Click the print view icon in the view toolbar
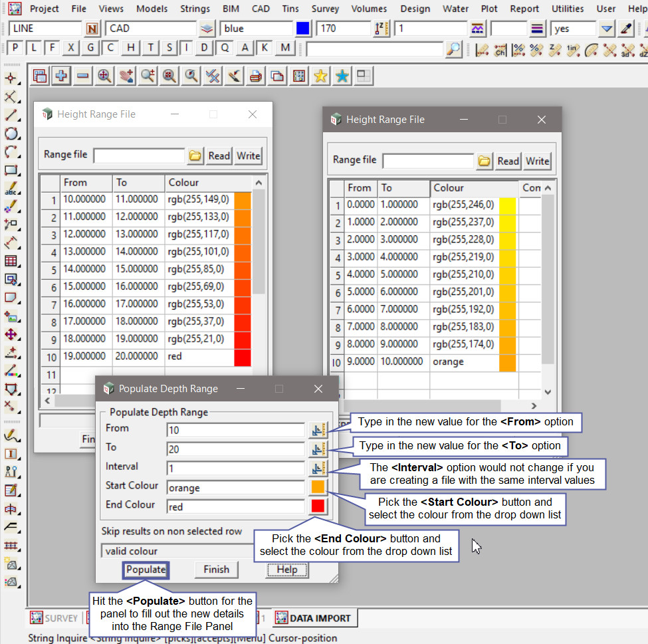Image resolution: width=648 pixels, height=644 pixels. [x=255, y=76]
